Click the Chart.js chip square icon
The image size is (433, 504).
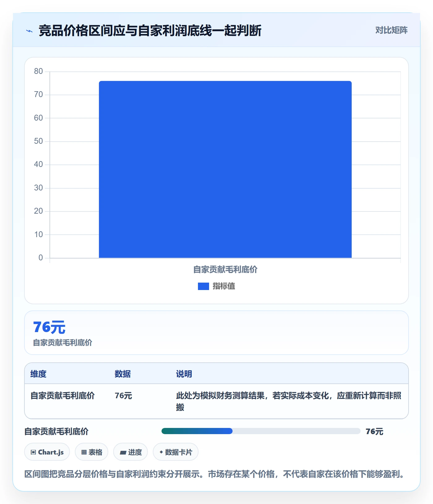pos(33,452)
